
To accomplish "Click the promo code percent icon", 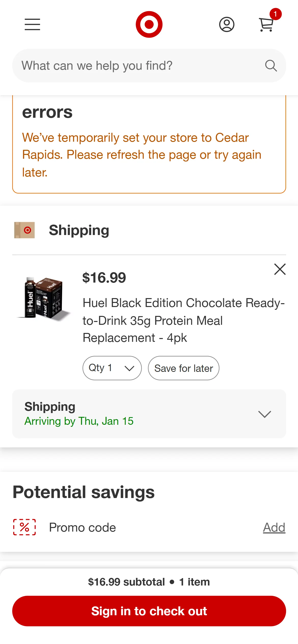I will pyautogui.click(x=24, y=527).
